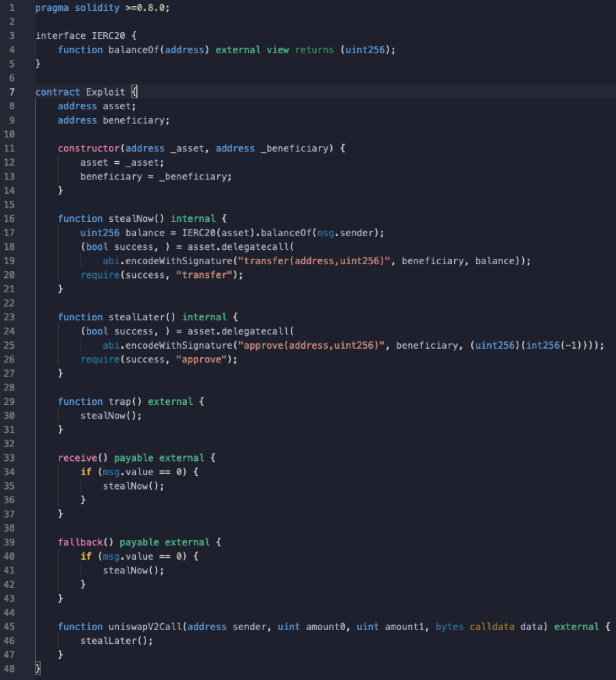Click 'IERC20' in the interface declaration on line 3

[x=108, y=36]
